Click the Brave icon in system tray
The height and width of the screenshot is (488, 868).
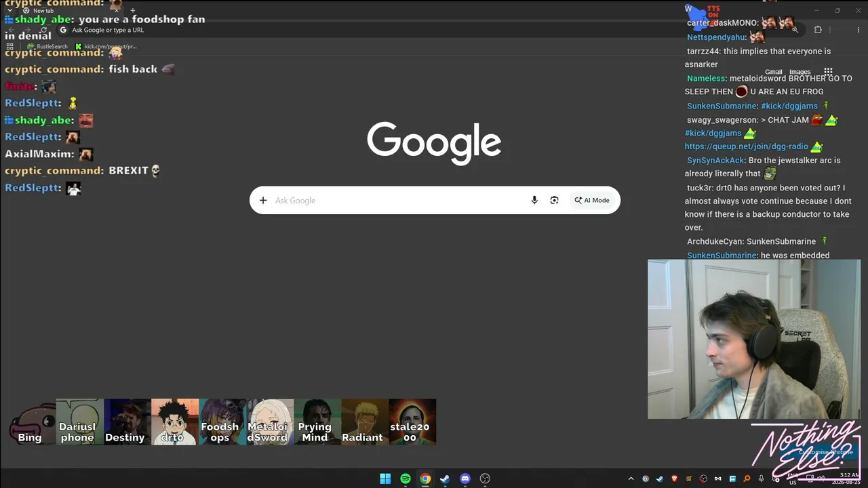674,479
